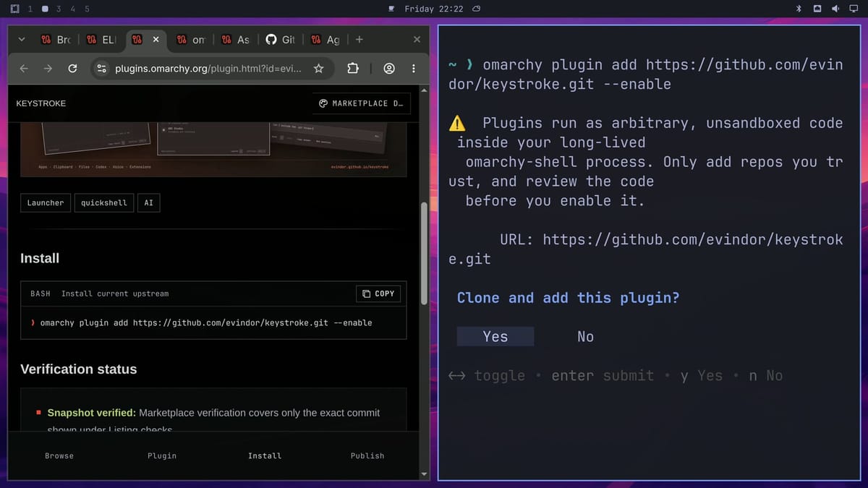868x488 pixels.
Task: Go back to the previous page
Action: [24, 69]
